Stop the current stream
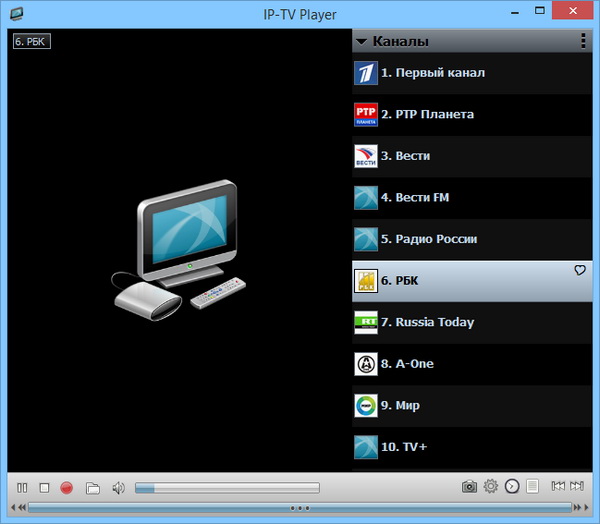This screenshot has height=524, width=600. point(44,487)
